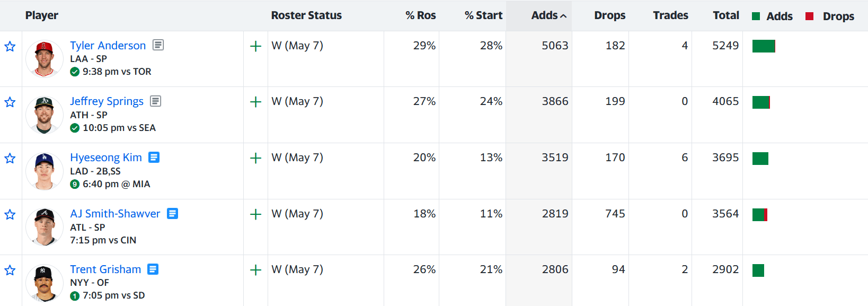
Task: Toggle watch star for Hyeseong Kim
Action: coord(10,159)
